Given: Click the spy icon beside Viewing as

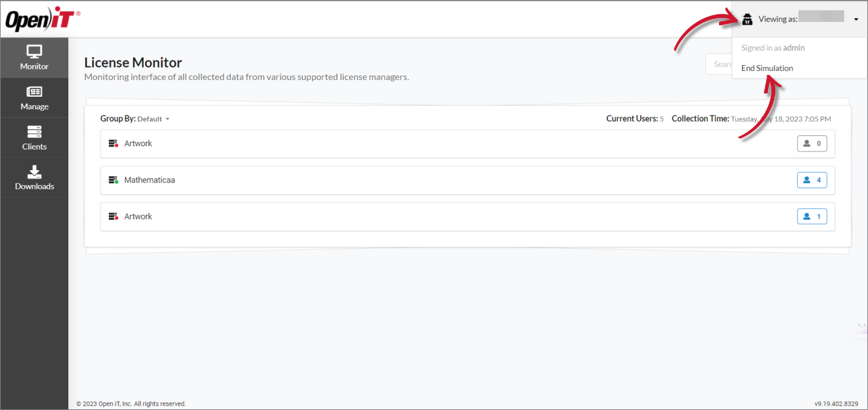Looking at the screenshot, I should pos(748,19).
